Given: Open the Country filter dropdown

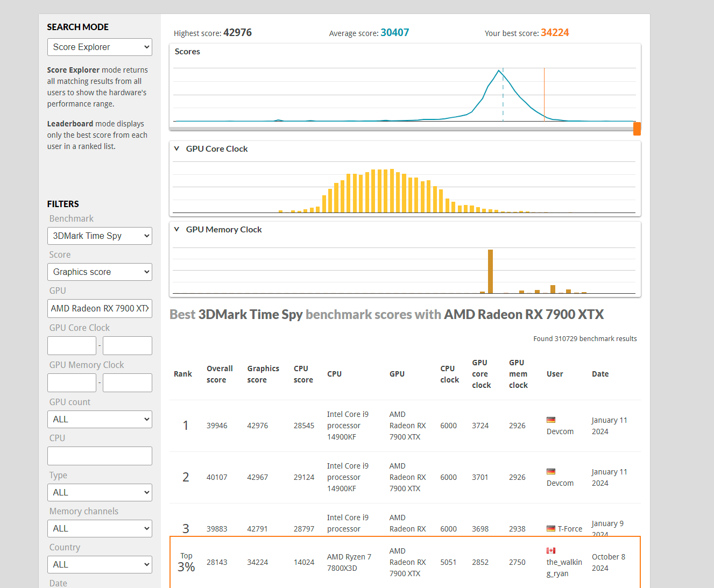Looking at the screenshot, I should tap(100, 565).
